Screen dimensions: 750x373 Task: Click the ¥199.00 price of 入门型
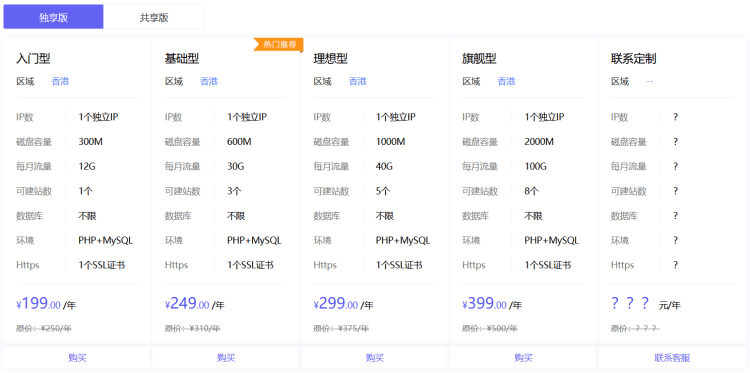tap(38, 304)
